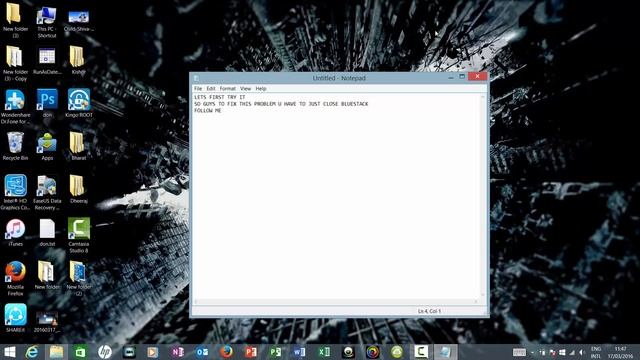Select the Intel HD Graphics Control icon
The image size is (640, 360).
click(x=15, y=192)
